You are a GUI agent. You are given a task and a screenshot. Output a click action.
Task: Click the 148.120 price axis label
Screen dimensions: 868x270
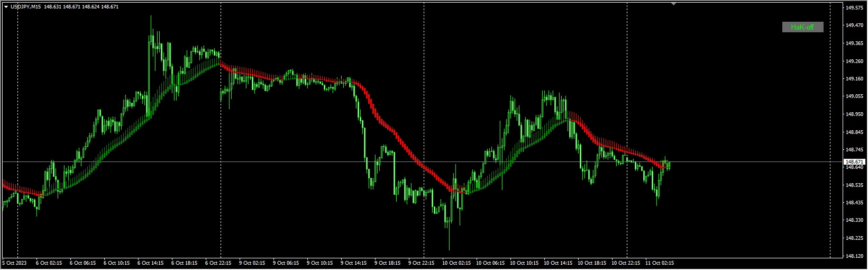pyautogui.click(x=855, y=256)
